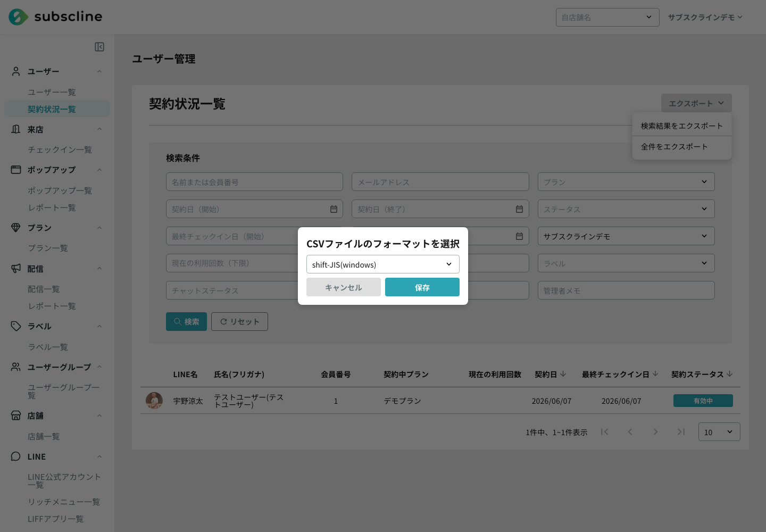This screenshot has width=766, height=532.
Task: Open the サブスクラインデモ account menu
Action: click(x=705, y=17)
